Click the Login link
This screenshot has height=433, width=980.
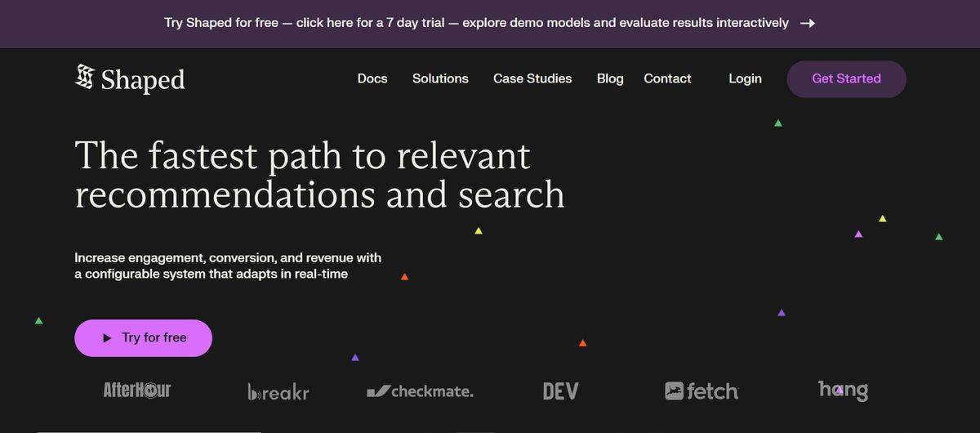745,78
